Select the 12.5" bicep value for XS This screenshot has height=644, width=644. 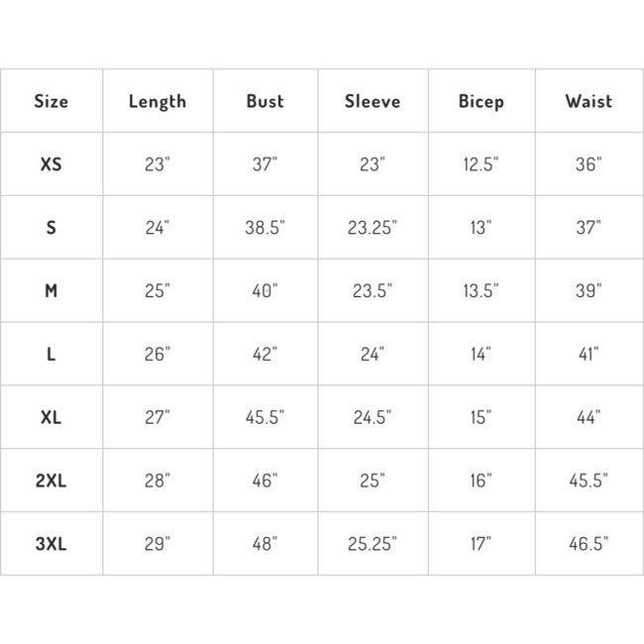click(482, 164)
